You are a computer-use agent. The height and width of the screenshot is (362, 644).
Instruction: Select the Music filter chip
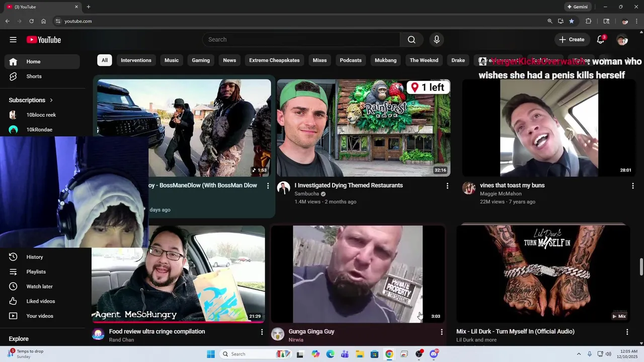tap(172, 60)
